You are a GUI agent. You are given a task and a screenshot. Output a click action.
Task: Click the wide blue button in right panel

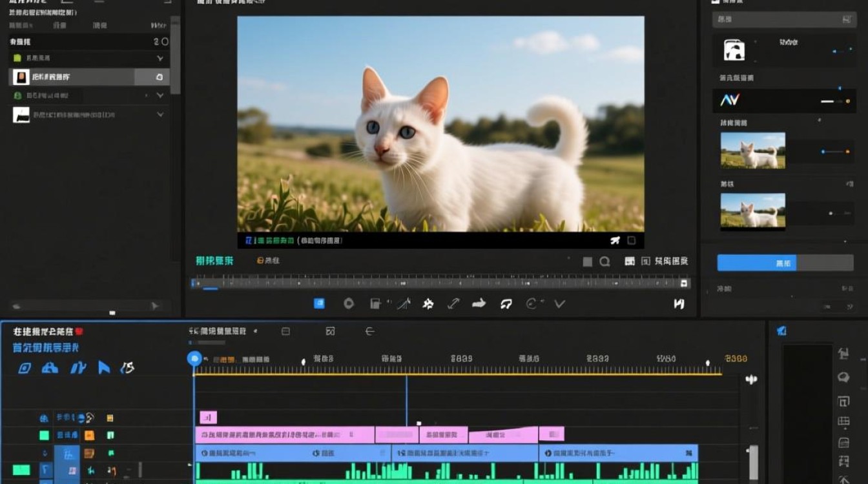point(785,263)
